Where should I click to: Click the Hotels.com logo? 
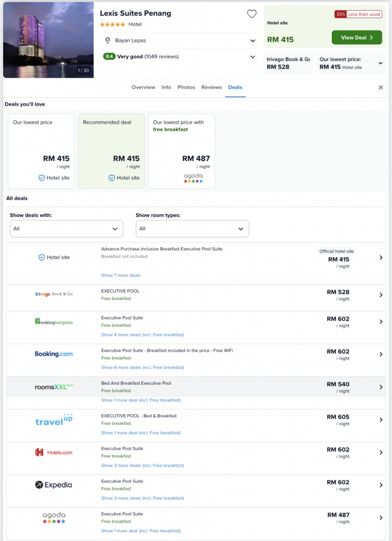pyautogui.click(x=54, y=452)
